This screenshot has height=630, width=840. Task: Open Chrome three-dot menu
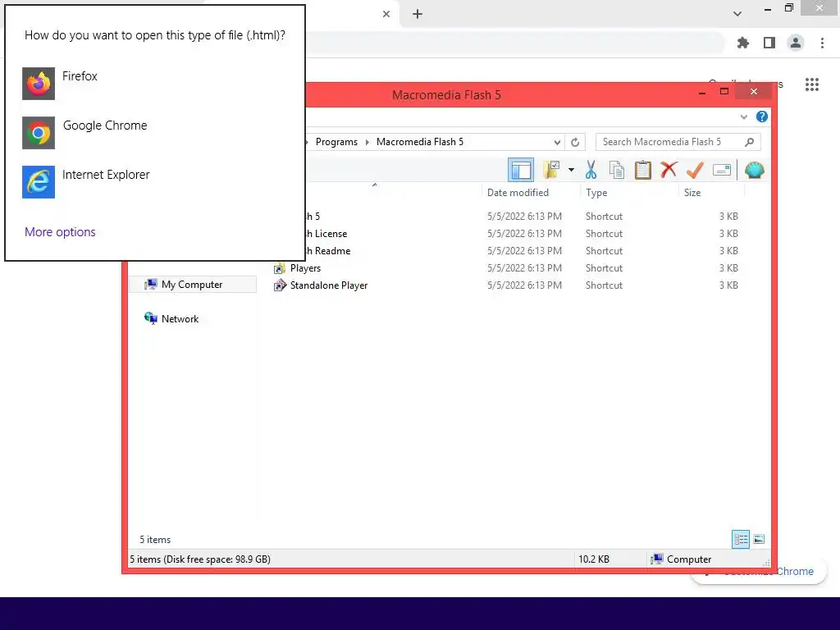point(822,43)
